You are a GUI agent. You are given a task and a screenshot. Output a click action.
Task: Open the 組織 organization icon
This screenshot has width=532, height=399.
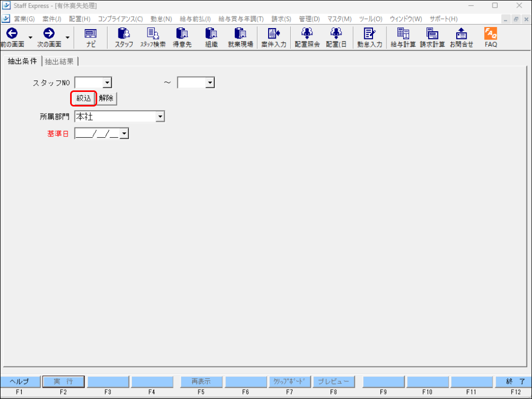211,37
